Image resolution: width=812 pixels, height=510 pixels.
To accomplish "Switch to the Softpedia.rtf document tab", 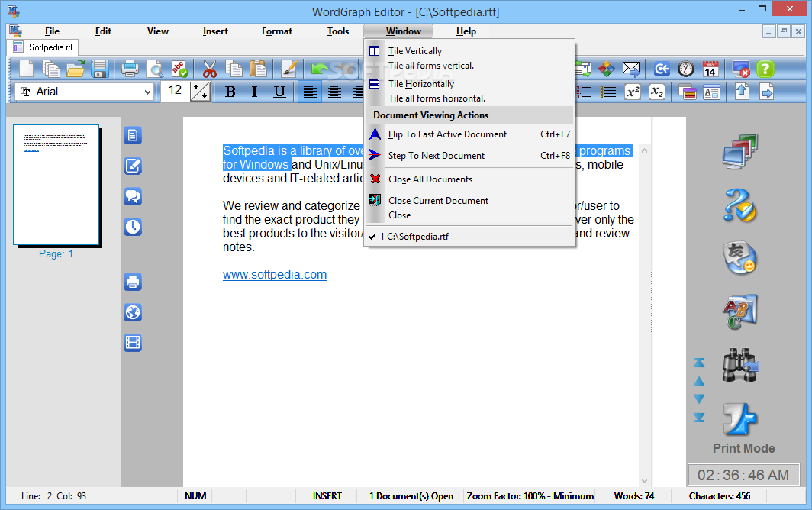I will (x=43, y=47).
